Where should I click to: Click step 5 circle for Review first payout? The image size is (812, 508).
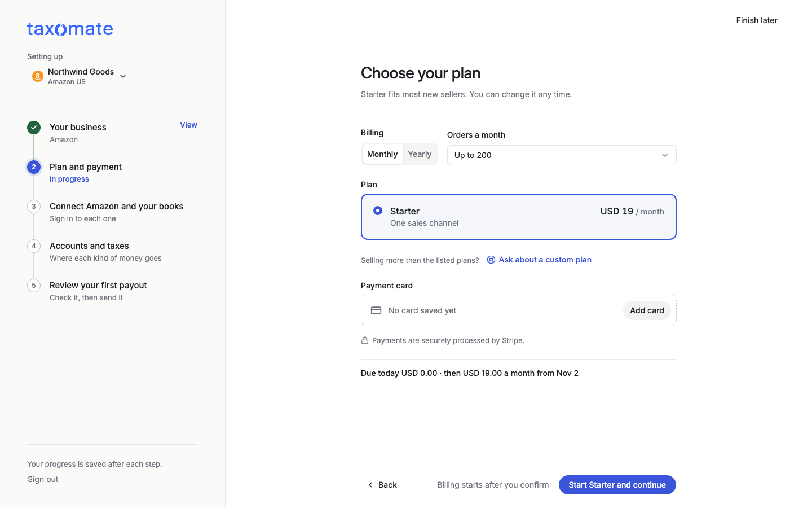pyautogui.click(x=34, y=286)
